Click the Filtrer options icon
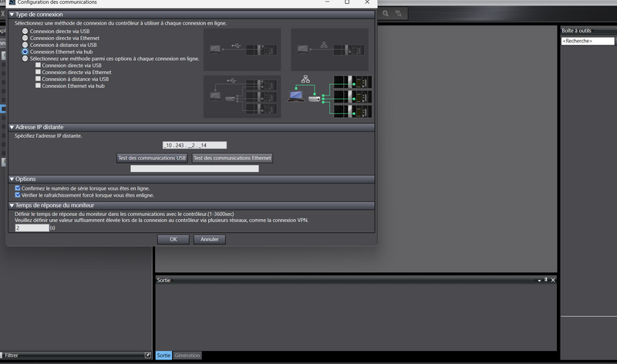This screenshot has width=617, height=364. pyautogui.click(x=147, y=356)
